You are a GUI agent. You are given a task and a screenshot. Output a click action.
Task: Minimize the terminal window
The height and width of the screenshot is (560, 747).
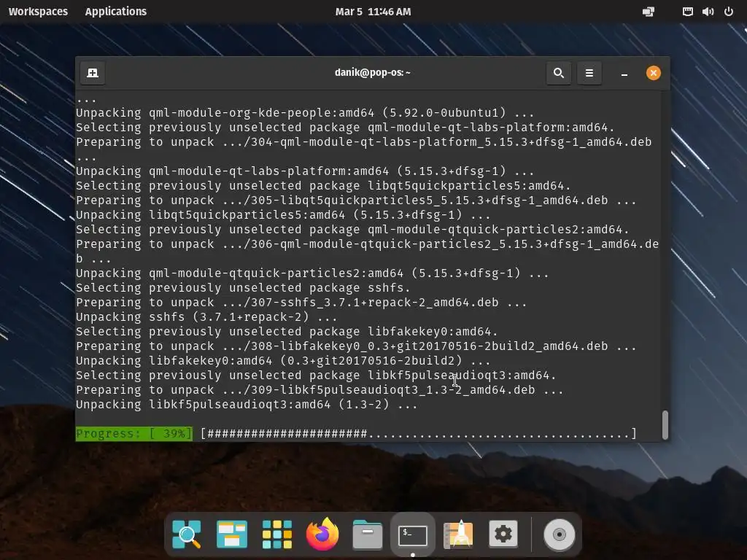click(624, 74)
